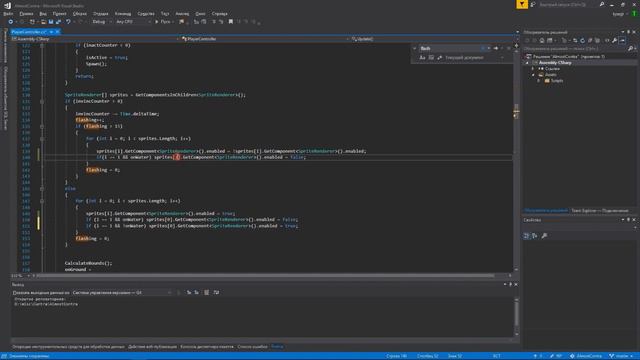
Task: Toggle replace mode expander in find box
Action: click(x=415, y=48)
